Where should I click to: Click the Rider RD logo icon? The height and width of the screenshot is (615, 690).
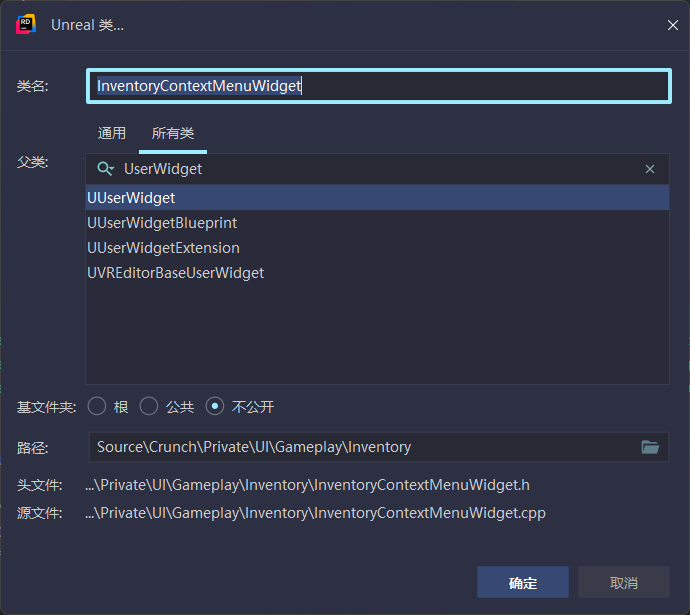[26, 25]
